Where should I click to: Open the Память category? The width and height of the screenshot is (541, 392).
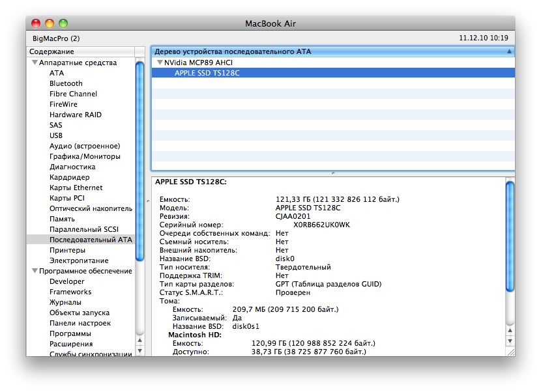63,219
